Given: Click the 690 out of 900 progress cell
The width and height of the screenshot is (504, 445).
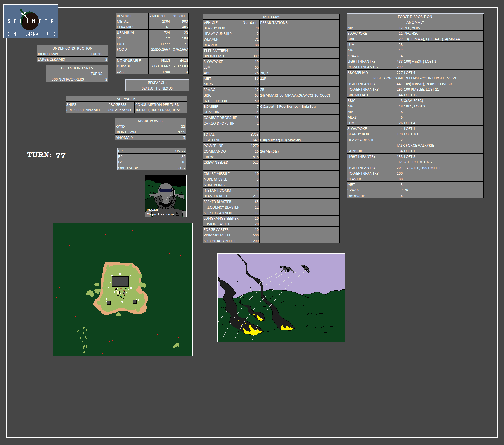Looking at the screenshot, I should (x=121, y=110).
